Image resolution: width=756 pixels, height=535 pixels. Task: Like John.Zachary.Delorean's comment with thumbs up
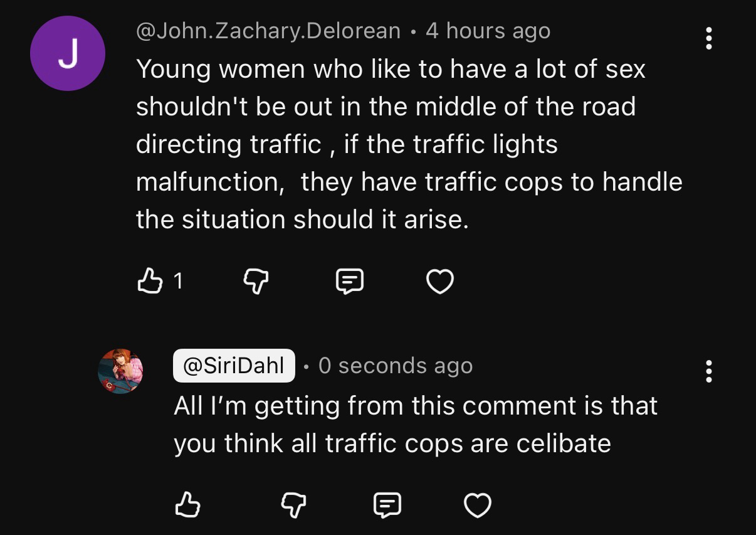click(x=149, y=281)
